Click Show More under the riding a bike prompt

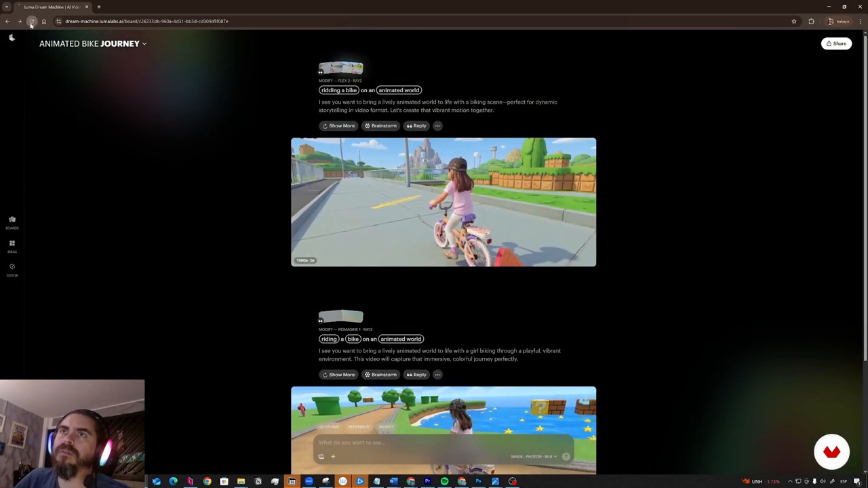click(338, 374)
